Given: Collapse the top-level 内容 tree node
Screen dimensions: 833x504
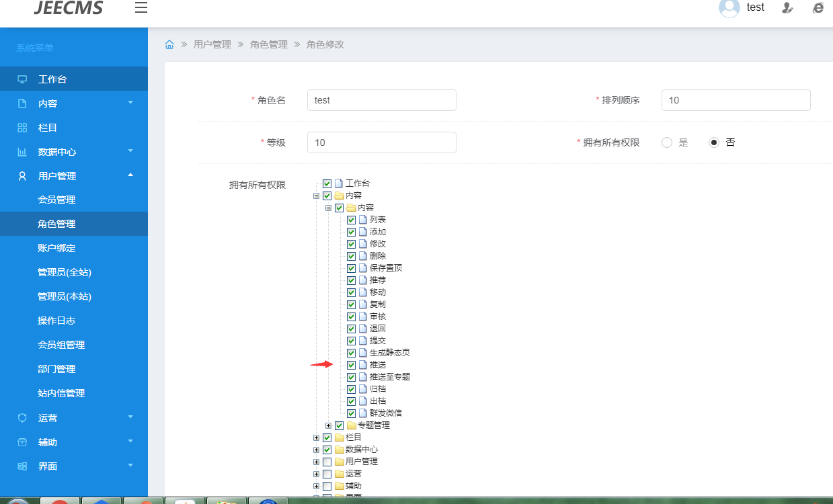Looking at the screenshot, I should point(316,196).
